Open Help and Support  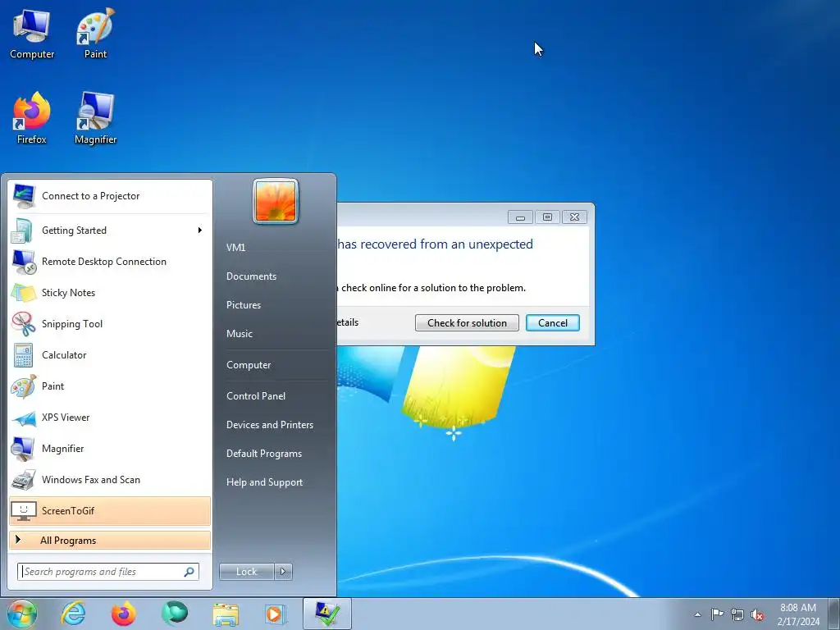(265, 482)
